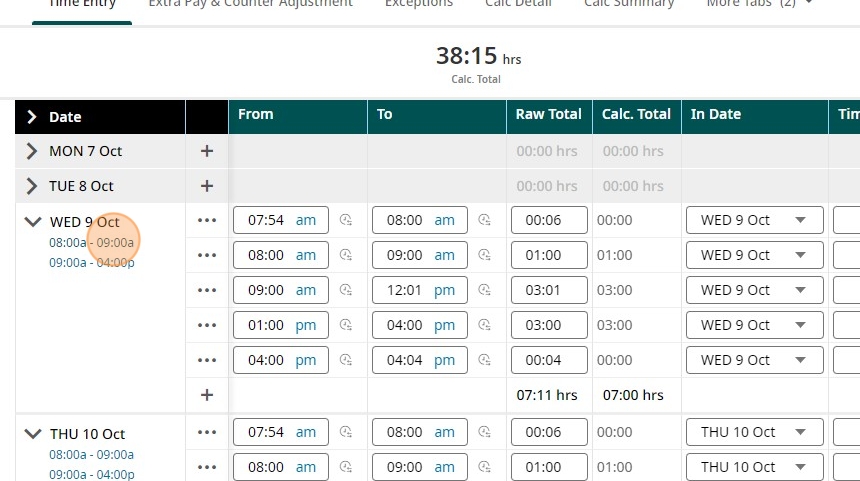This screenshot has width=860, height=481.
Task: Click THU 09:00a - 04:00p schedule link
Action: point(91,474)
